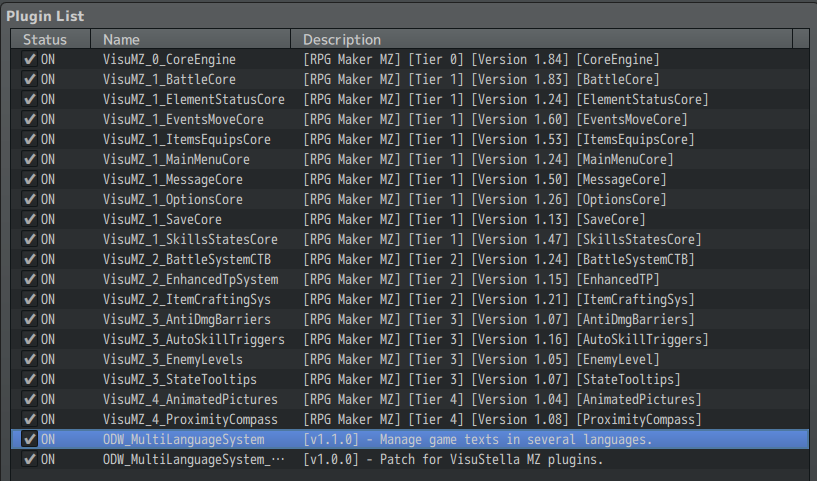Toggle the VisuMZ_4_ProximityCompass checkbox
This screenshot has width=817, height=481.
[30, 420]
